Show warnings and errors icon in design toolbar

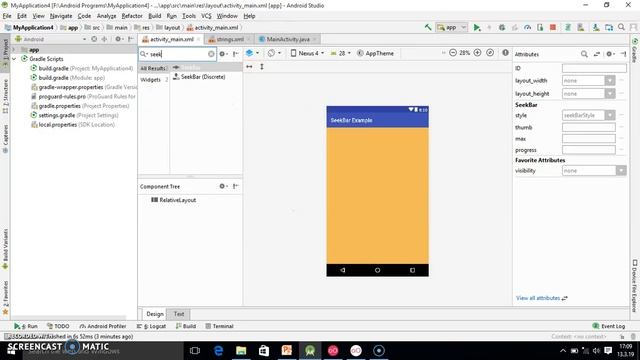point(505,53)
